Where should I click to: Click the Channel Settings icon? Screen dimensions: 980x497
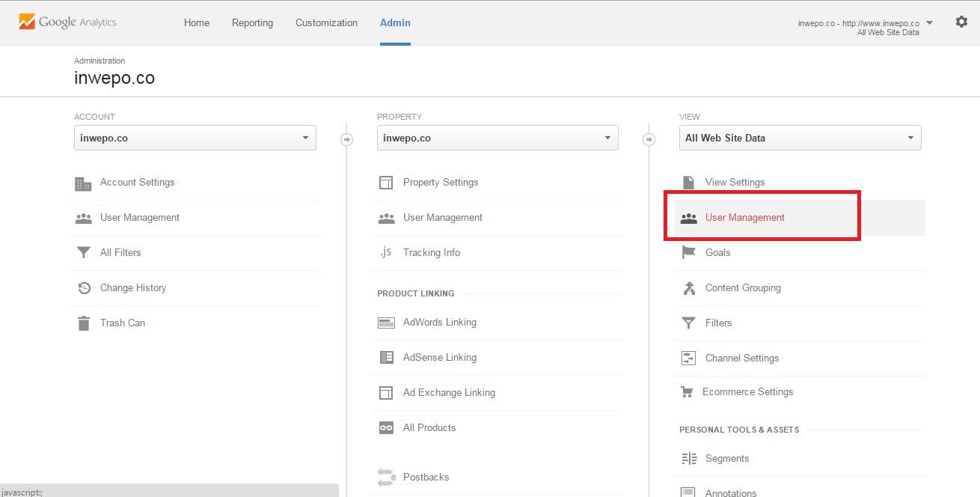coord(688,359)
